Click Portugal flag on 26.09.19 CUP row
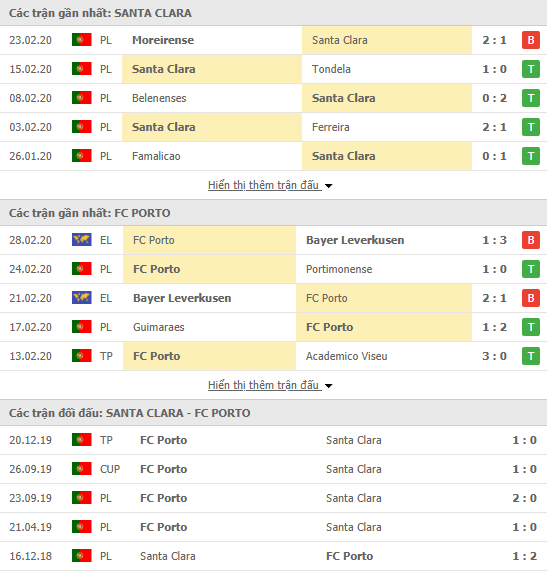547x573 pixels. (x=81, y=469)
